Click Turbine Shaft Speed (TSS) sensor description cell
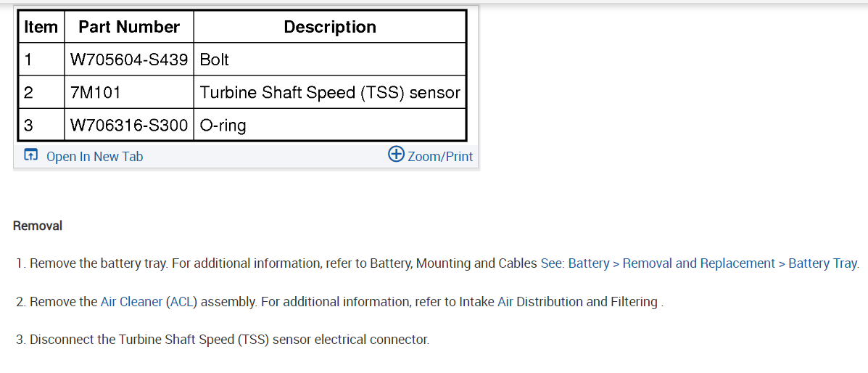The height and width of the screenshot is (373, 868). [330, 92]
